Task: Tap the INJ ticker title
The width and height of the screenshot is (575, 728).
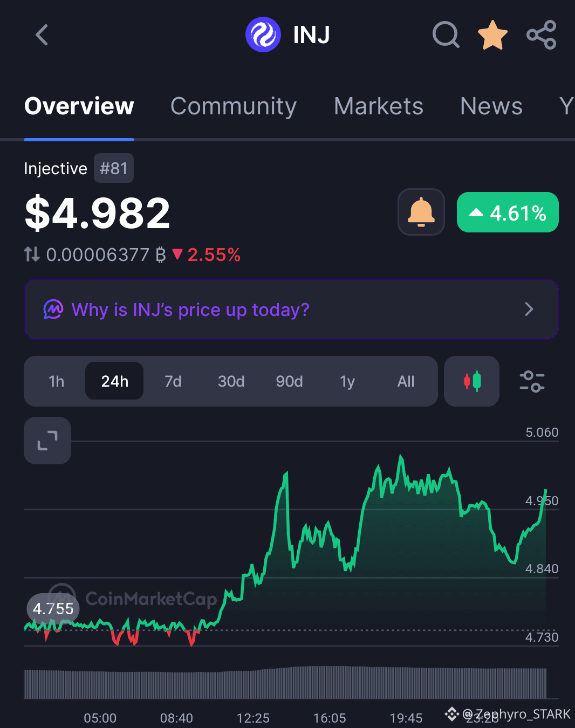Action: coord(311,35)
